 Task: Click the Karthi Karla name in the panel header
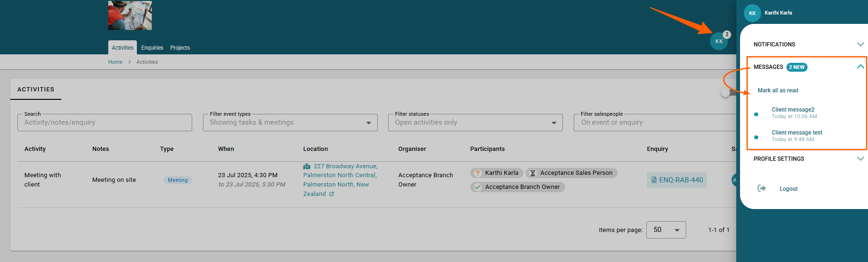point(778,13)
